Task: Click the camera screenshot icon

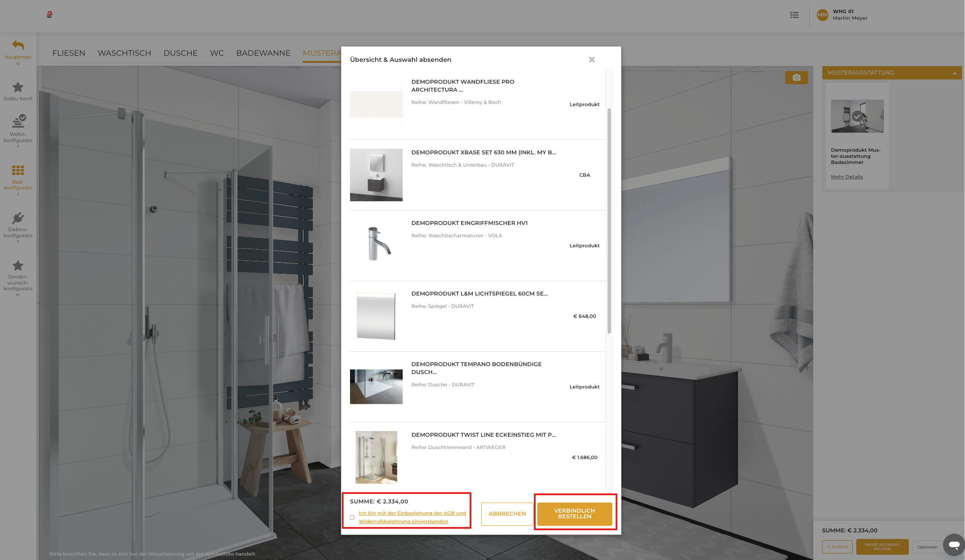Action: (796, 78)
